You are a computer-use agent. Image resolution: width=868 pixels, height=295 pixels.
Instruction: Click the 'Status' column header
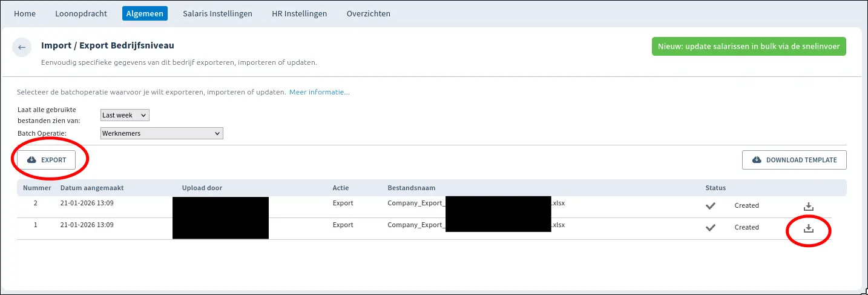pos(715,188)
